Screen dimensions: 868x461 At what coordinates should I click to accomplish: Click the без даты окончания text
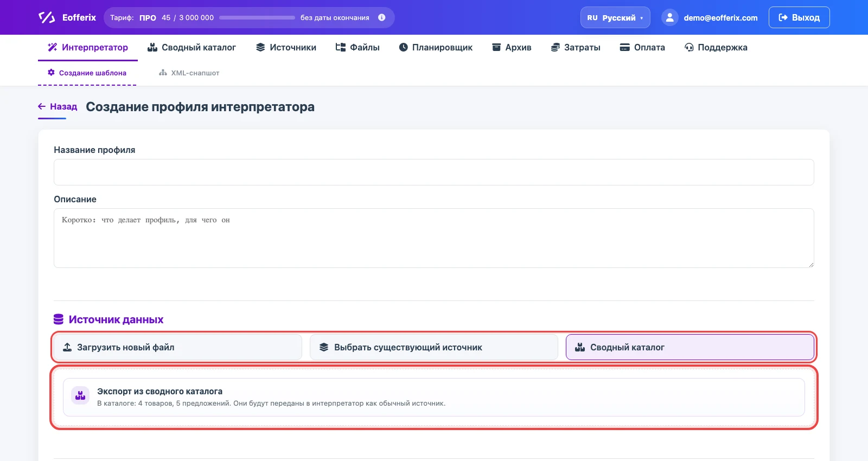(335, 18)
